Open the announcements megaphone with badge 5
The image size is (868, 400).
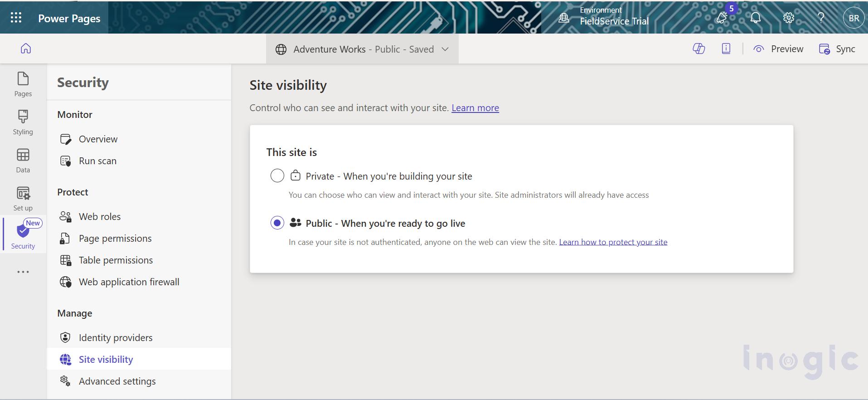(722, 18)
